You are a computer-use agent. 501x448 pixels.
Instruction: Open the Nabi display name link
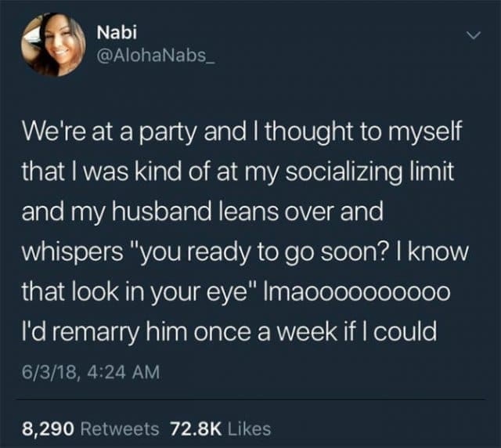[x=114, y=34]
